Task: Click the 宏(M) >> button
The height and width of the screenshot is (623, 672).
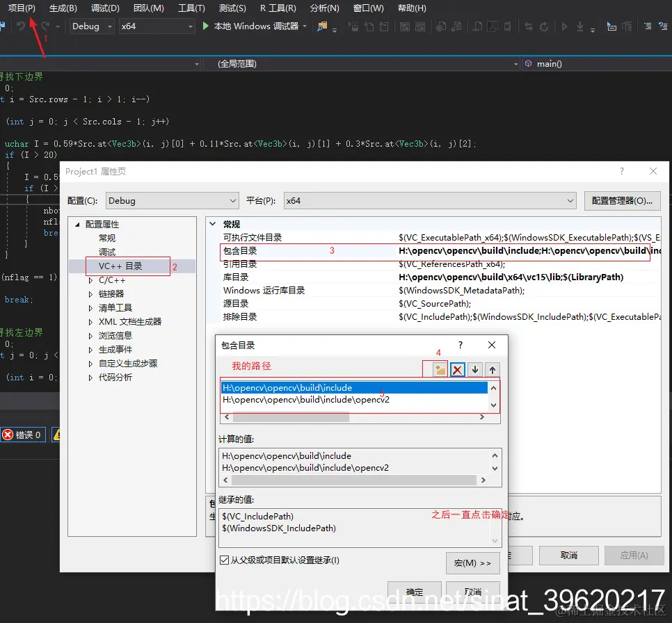Action: [473, 563]
